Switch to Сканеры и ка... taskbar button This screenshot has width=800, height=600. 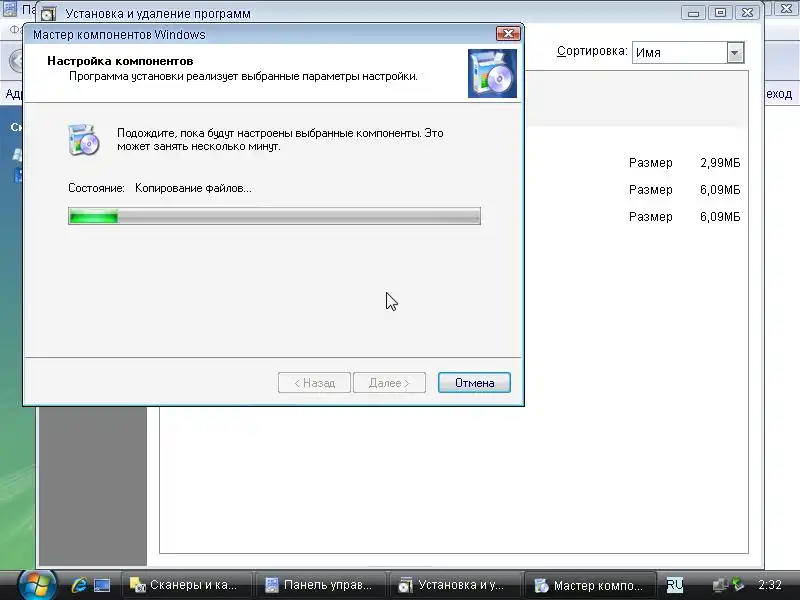tap(186, 585)
